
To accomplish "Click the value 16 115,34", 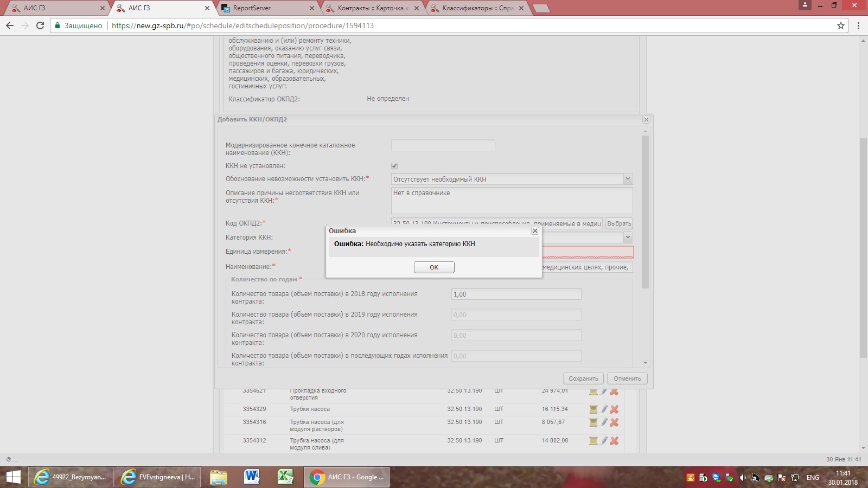I will click(554, 409).
